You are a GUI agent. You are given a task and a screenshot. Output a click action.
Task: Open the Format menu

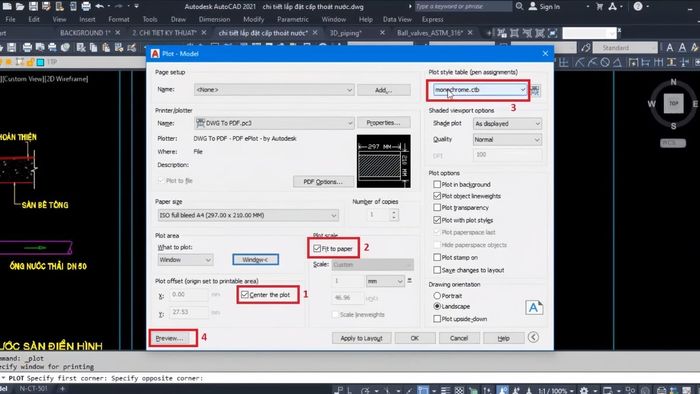(119, 20)
